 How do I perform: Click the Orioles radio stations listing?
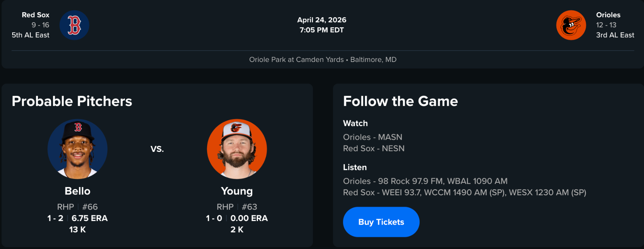[425, 181]
